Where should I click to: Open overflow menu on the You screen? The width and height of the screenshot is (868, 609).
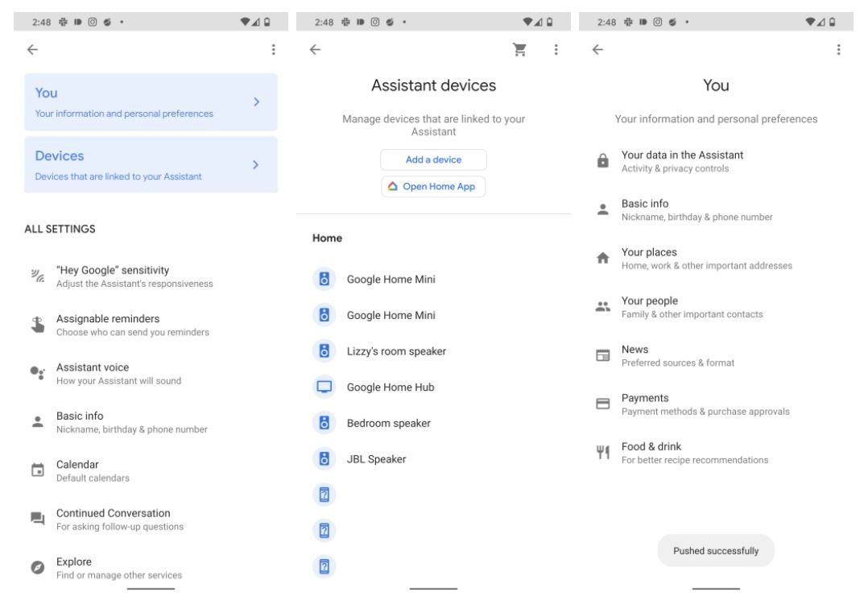click(838, 50)
